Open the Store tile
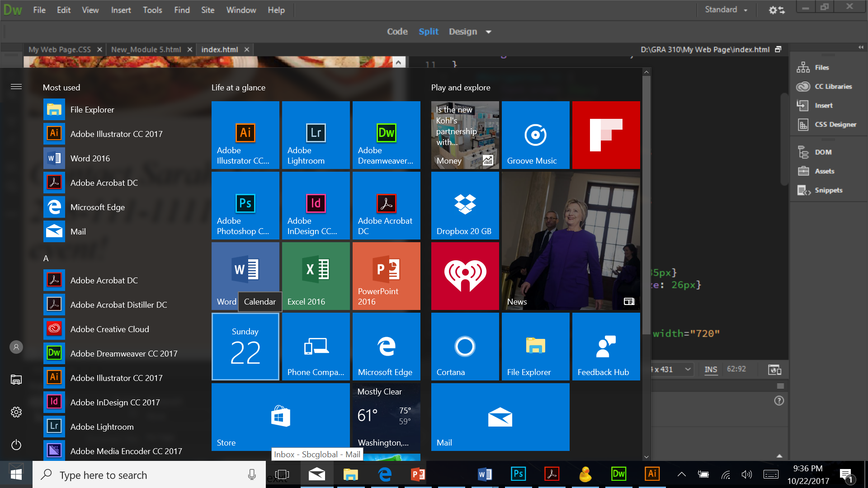 click(x=281, y=417)
